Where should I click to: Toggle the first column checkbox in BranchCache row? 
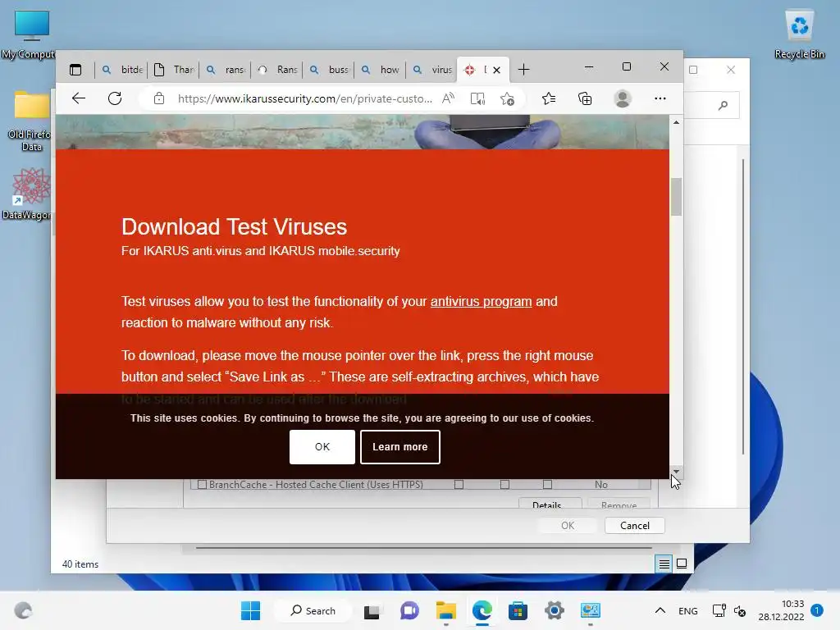coord(459,484)
